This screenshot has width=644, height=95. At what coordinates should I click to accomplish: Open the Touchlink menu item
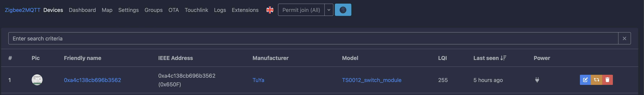196,10
